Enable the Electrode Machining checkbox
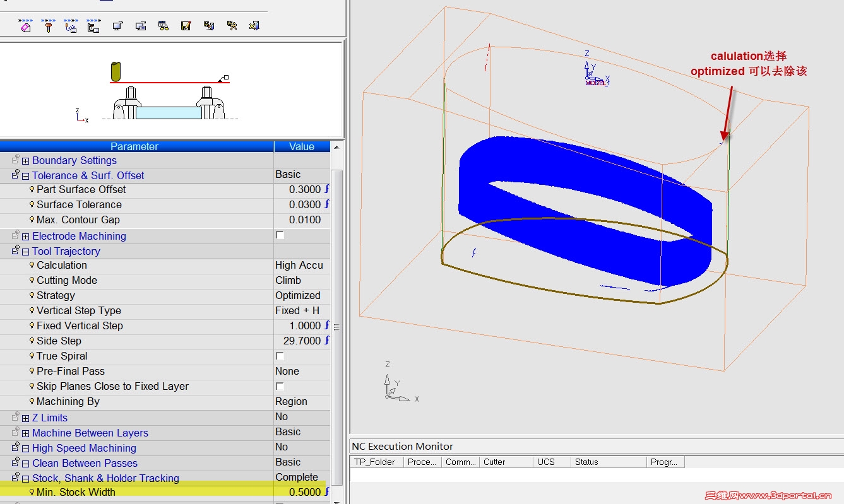Viewport: 844px width, 504px height. point(280,235)
